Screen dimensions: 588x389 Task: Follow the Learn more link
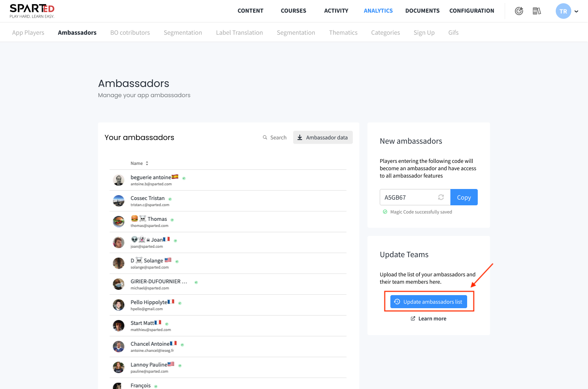[x=428, y=319]
